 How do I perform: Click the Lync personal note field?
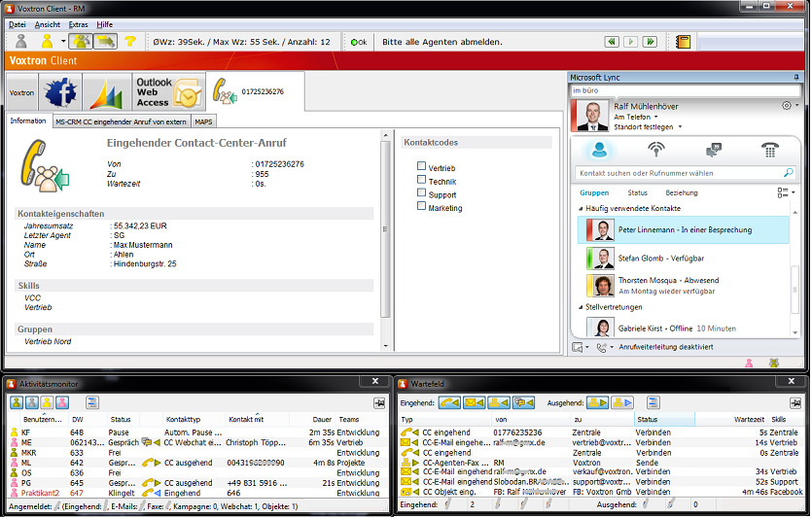[x=686, y=90]
